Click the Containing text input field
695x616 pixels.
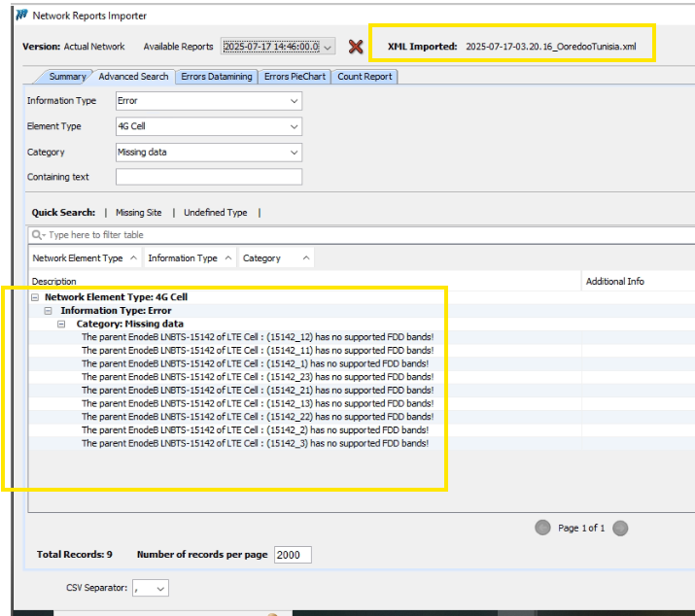[208, 177]
